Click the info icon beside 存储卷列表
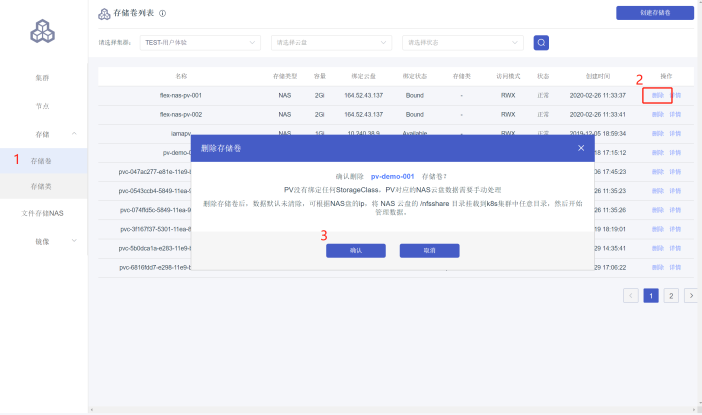Viewport: 702px width, 415px height. [162, 14]
